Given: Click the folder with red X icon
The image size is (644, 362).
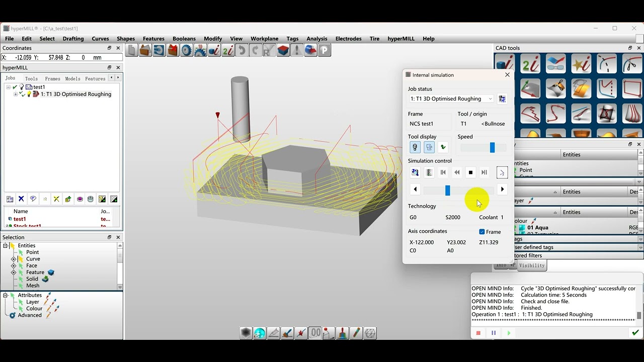Looking at the screenshot, I should [x=173, y=50].
